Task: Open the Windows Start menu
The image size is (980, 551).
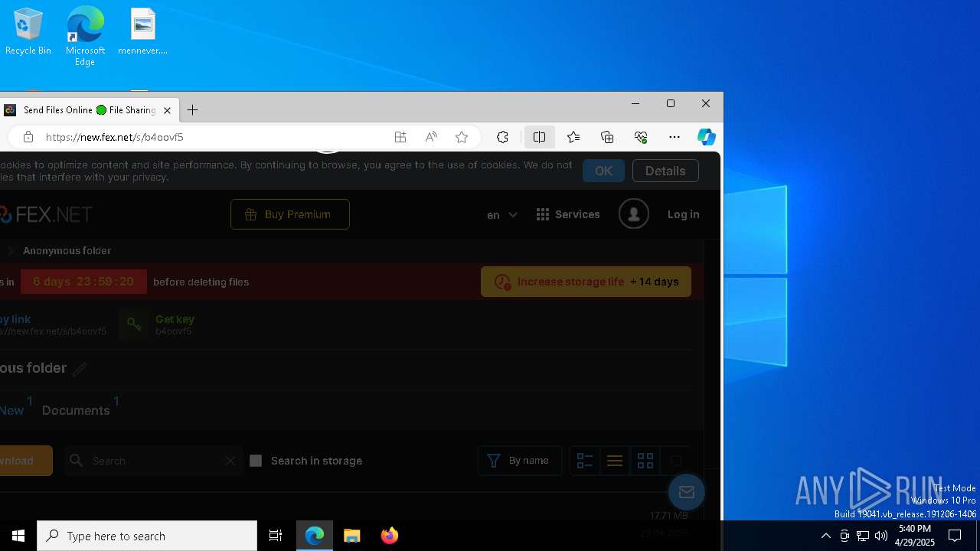Action: point(18,536)
